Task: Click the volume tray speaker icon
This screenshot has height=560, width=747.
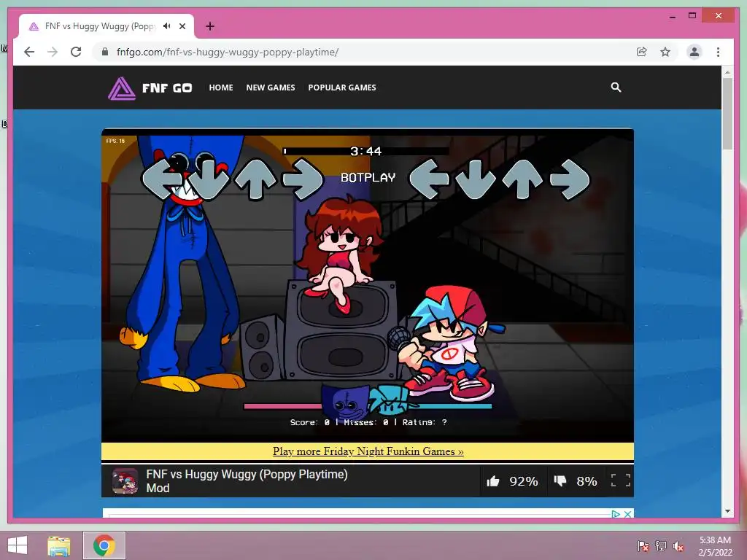Action: pos(678,545)
